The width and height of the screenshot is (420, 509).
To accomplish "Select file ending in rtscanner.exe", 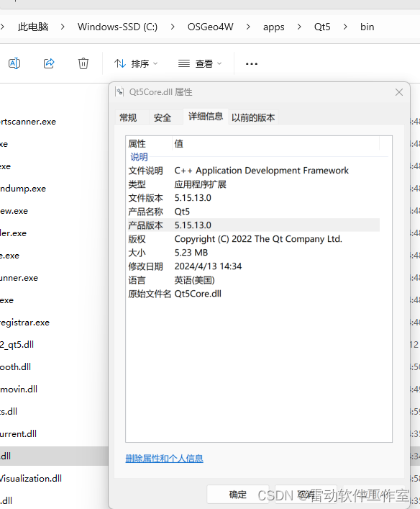I will tap(28, 122).
